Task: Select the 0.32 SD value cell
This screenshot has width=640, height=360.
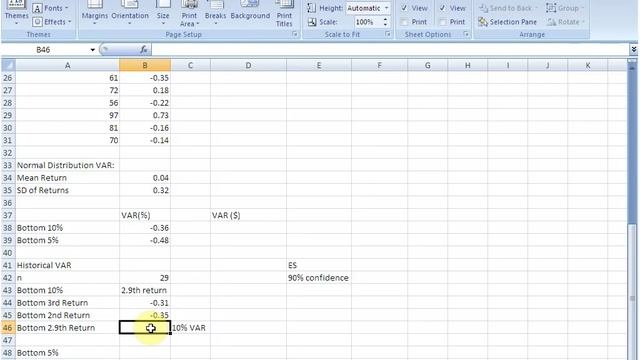Action: click(x=145, y=190)
